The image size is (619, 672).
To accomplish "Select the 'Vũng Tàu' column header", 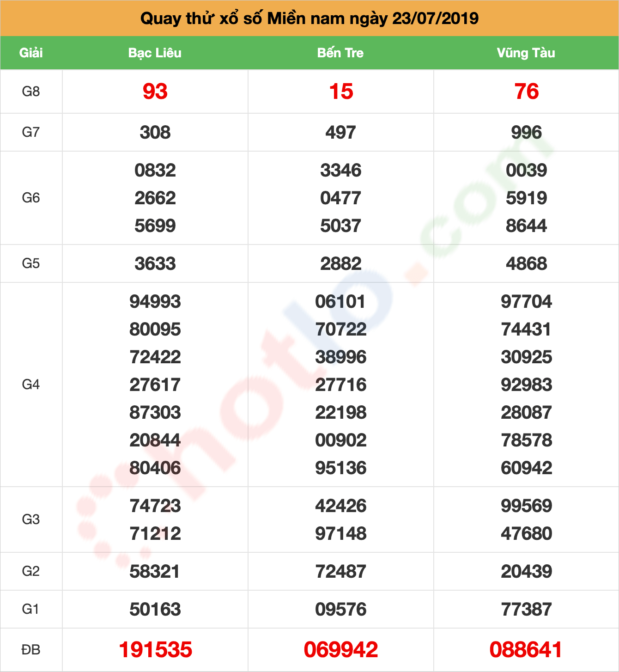I will click(526, 53).
